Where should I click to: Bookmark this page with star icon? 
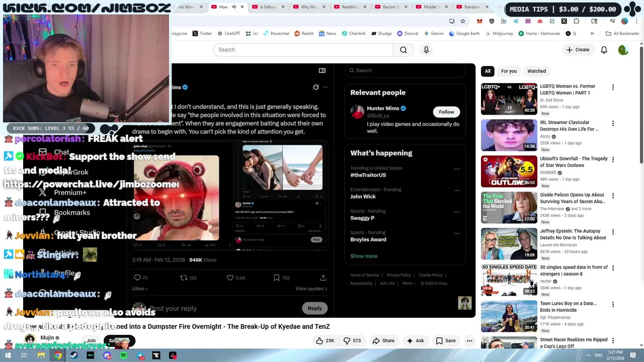tap(463, 21)
